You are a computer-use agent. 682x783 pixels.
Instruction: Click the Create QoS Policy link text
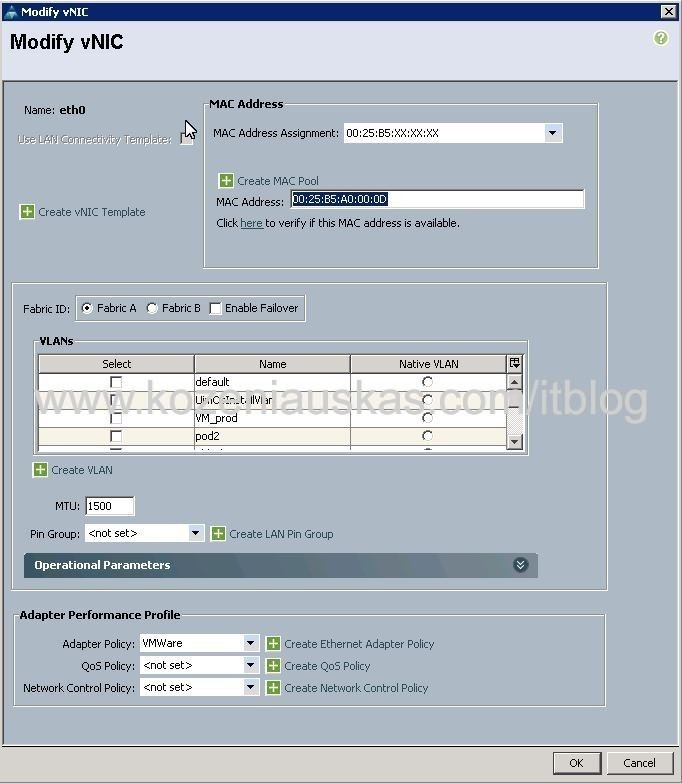[x=327, y=666]
